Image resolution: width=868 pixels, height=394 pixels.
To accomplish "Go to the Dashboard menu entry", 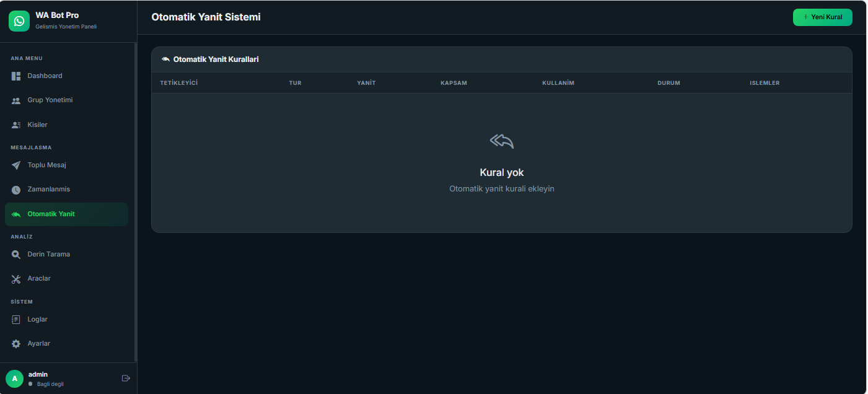I will (x=45, y=76).
